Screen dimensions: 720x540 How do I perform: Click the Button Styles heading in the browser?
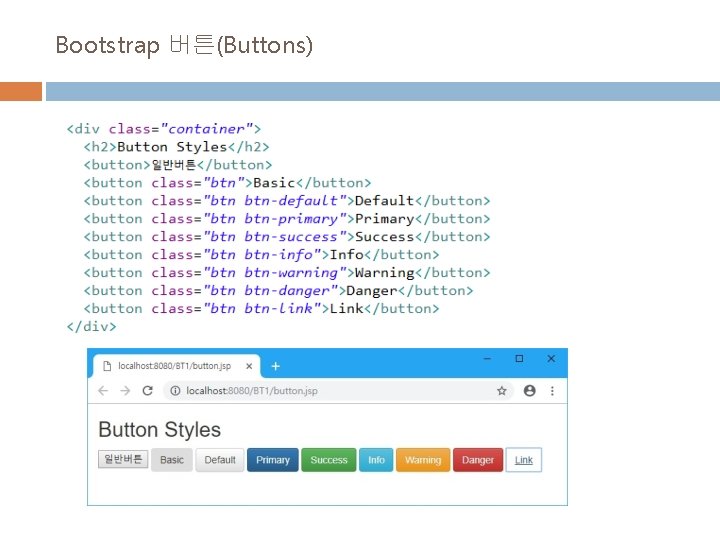pyautogui.click(x=160, y=430)
